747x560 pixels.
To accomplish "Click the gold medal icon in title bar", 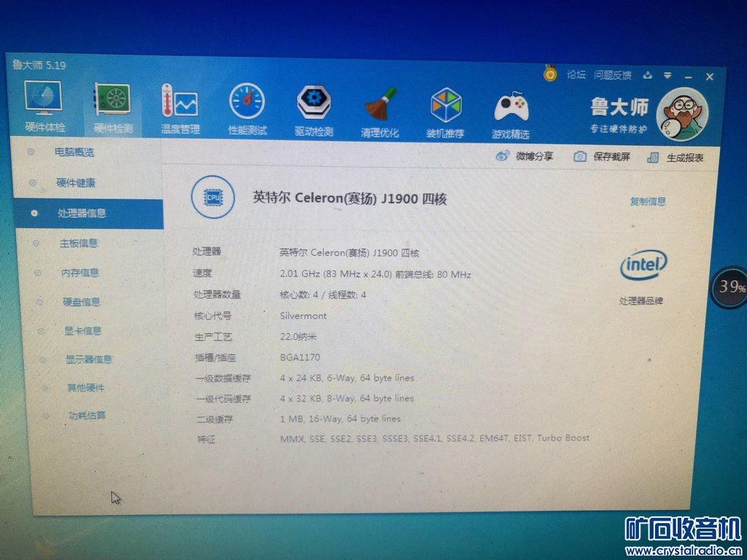I will pos(550,74).
